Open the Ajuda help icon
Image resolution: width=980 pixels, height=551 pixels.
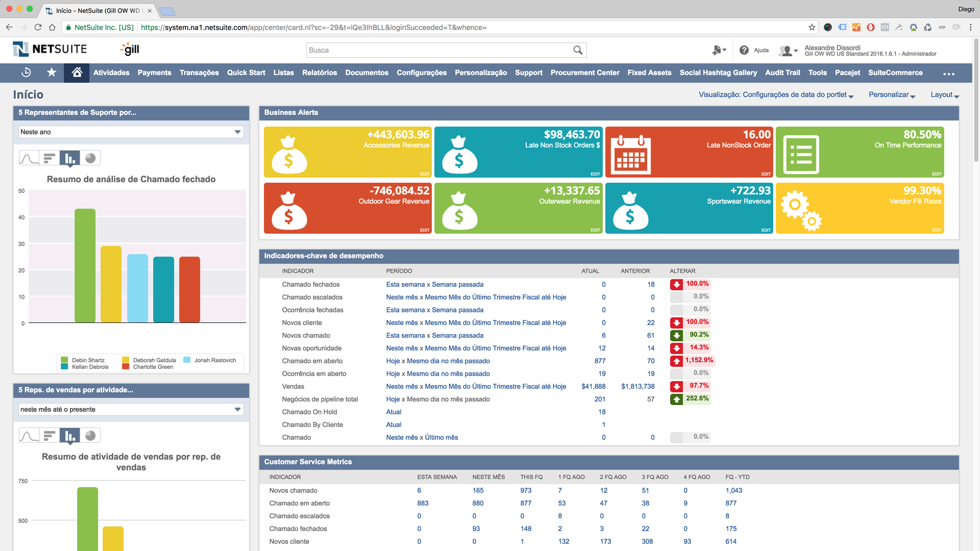(x=744, y=50)
